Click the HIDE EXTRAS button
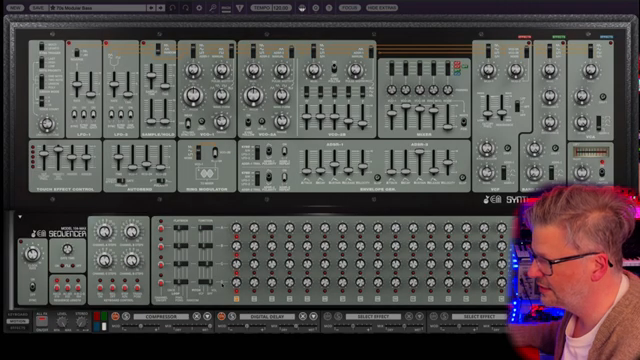The height and width of the screenshot is (360, 640). pyautogui.click(x=382, y=8)
